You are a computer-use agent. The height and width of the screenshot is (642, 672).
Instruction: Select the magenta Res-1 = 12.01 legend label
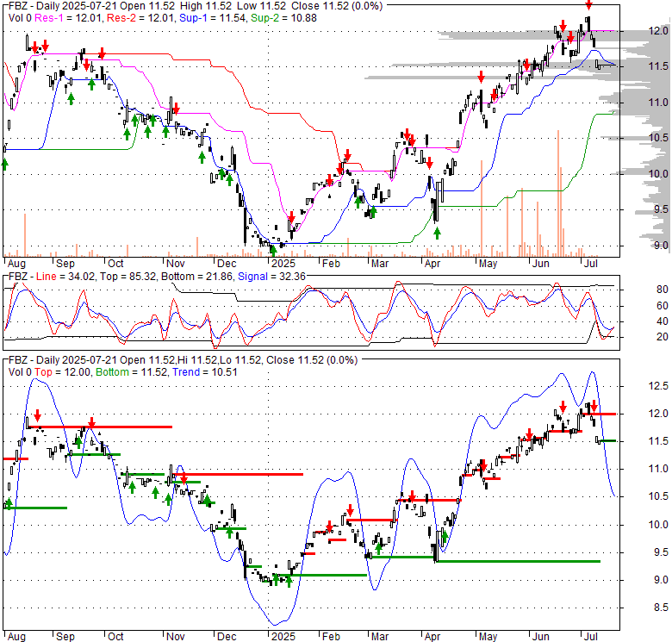coord(69,18)
